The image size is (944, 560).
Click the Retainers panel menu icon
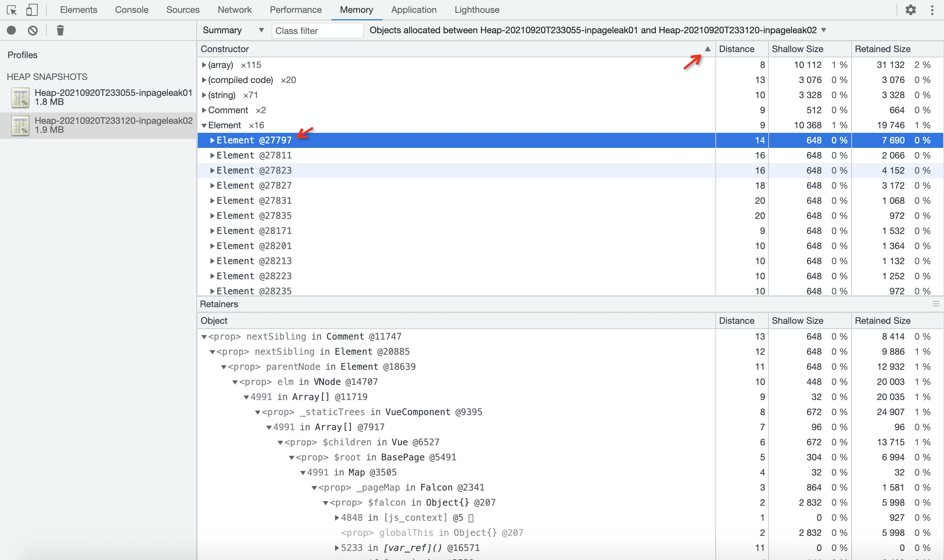click(936, 304)
